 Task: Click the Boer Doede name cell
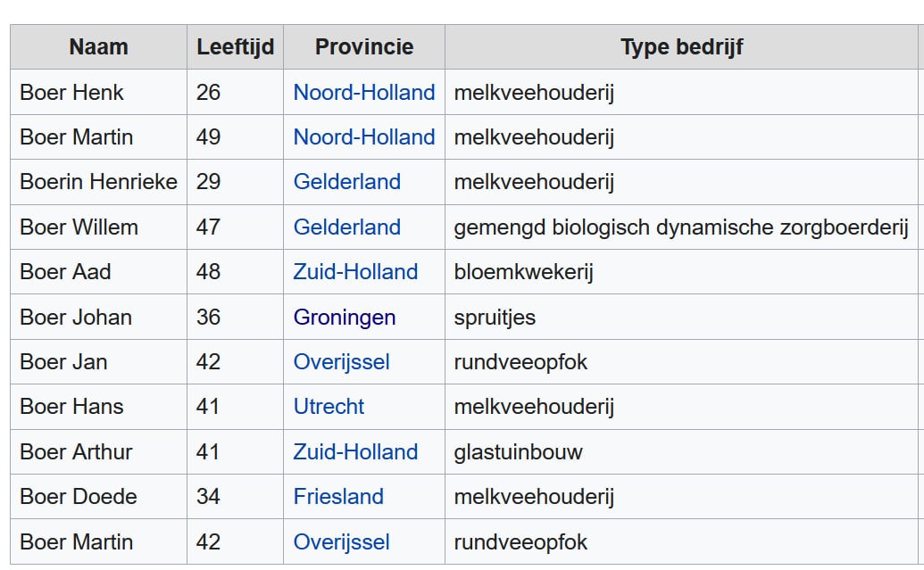click(x=79, y=497)
